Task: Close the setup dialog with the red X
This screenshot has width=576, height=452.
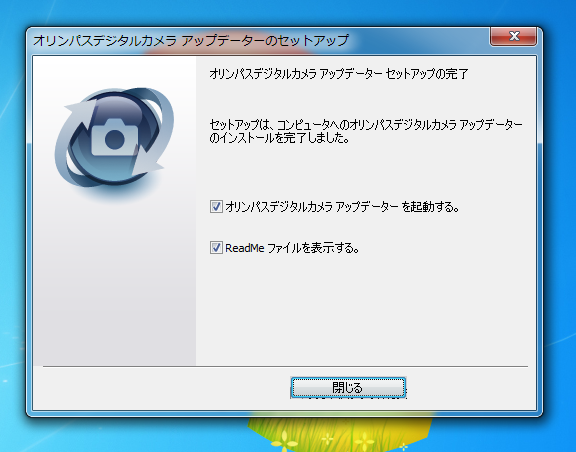Action: pyautogui.click(x=513, y=36)
